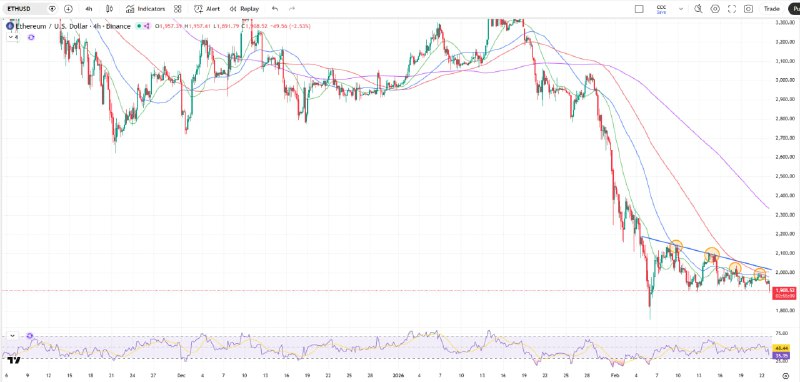Open the layout selector square icon
800x382 pixels.
(639, 9)
